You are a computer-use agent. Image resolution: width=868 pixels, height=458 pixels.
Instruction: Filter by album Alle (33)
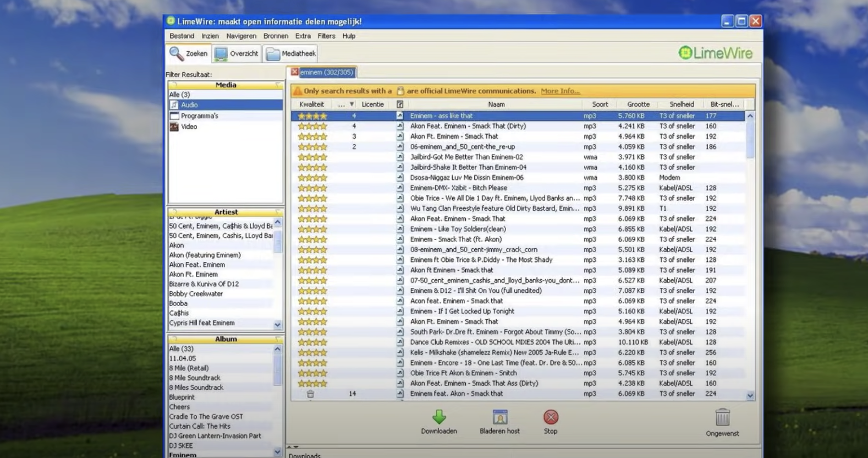point(181,348)
